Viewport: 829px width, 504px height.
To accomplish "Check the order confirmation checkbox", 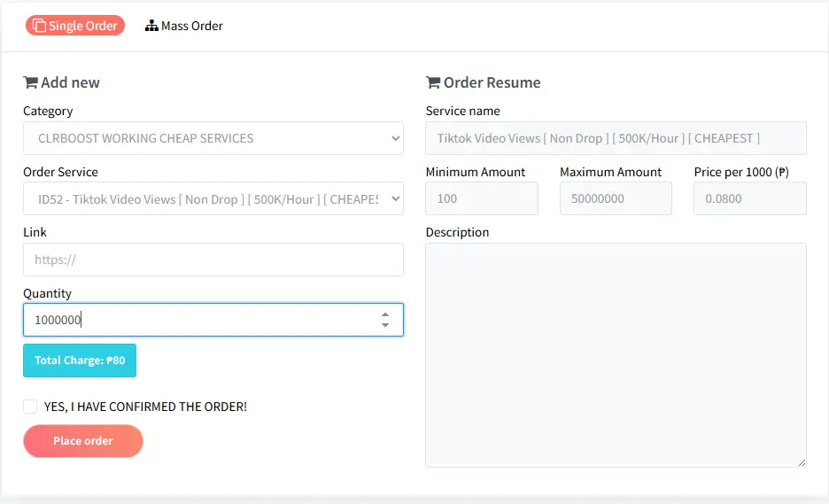I will pos(30,407).
